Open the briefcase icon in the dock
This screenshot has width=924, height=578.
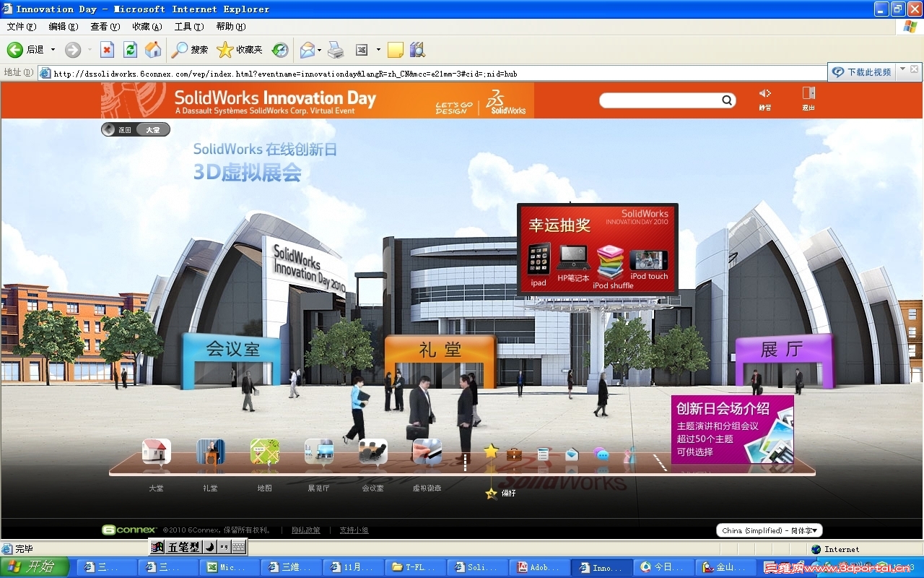pos(514,454)
